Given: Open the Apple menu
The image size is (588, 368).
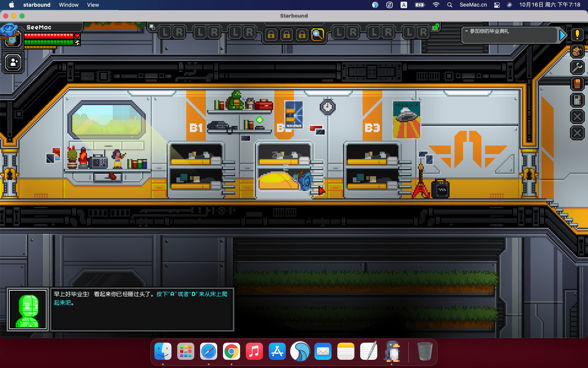Looking at the screenshot, I should point(11,5).
